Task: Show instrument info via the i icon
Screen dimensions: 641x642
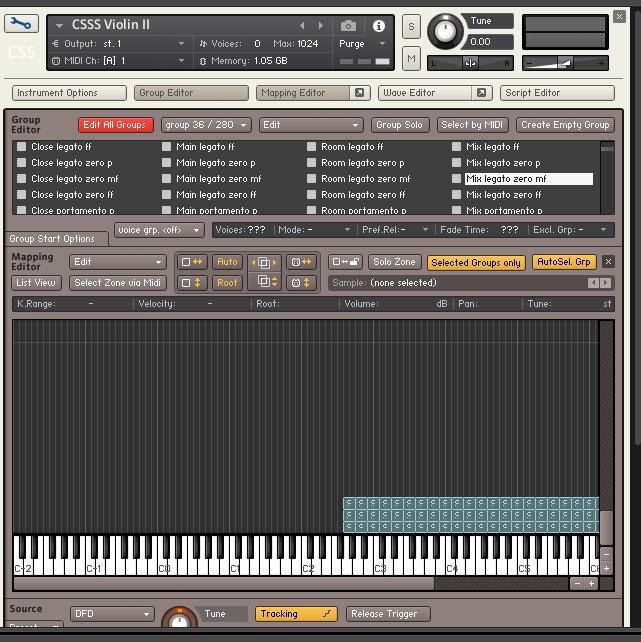Action: [x=379, y=26]
